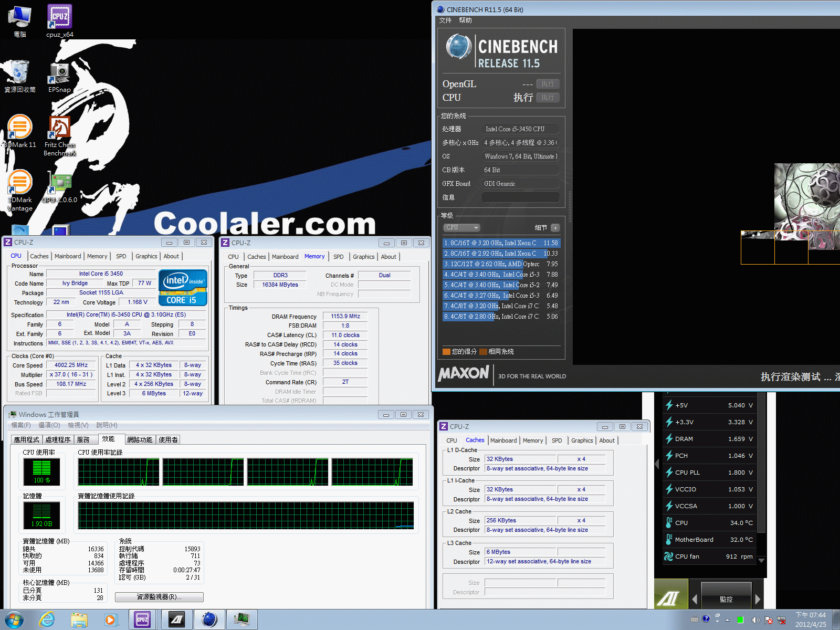This screenshot has height=630, width=840.
Task: Run the OpenGL test 执行 button
Action: pyautogui.click(x=548, y=84)
